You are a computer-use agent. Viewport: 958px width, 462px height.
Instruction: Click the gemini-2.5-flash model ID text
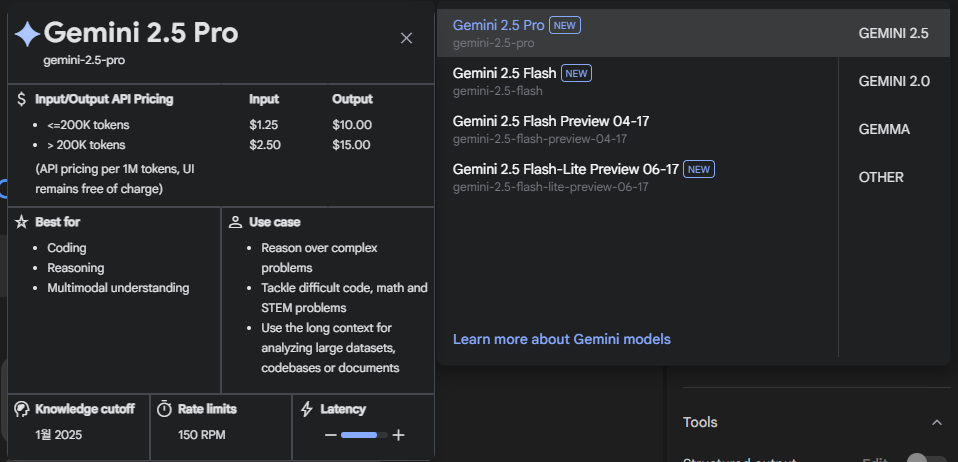pyautogui.click(x=498, y=91)
